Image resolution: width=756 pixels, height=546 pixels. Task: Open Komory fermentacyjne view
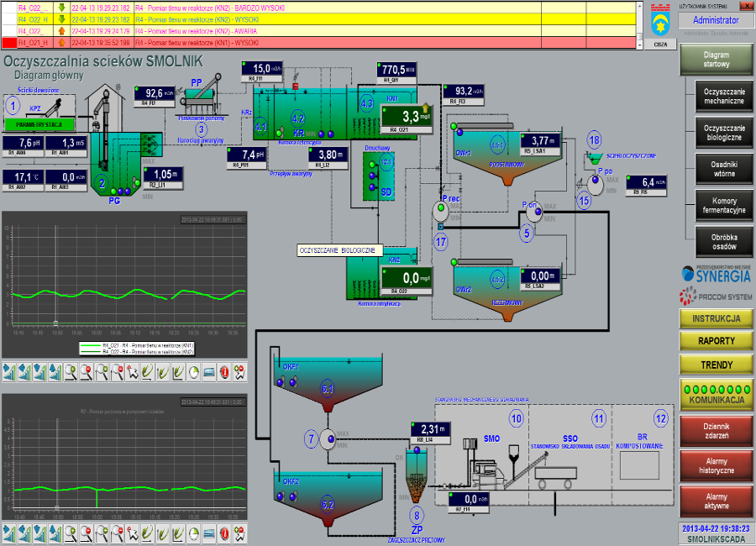coord(723,206)
